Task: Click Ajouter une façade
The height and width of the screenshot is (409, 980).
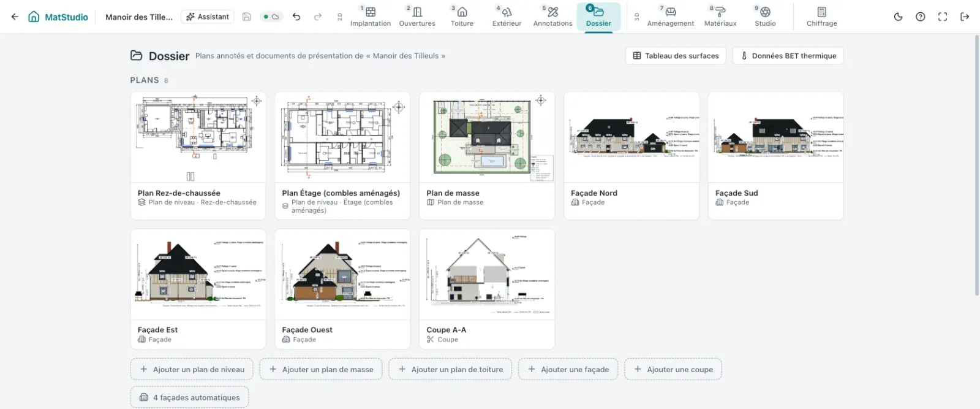Action: 568,369
